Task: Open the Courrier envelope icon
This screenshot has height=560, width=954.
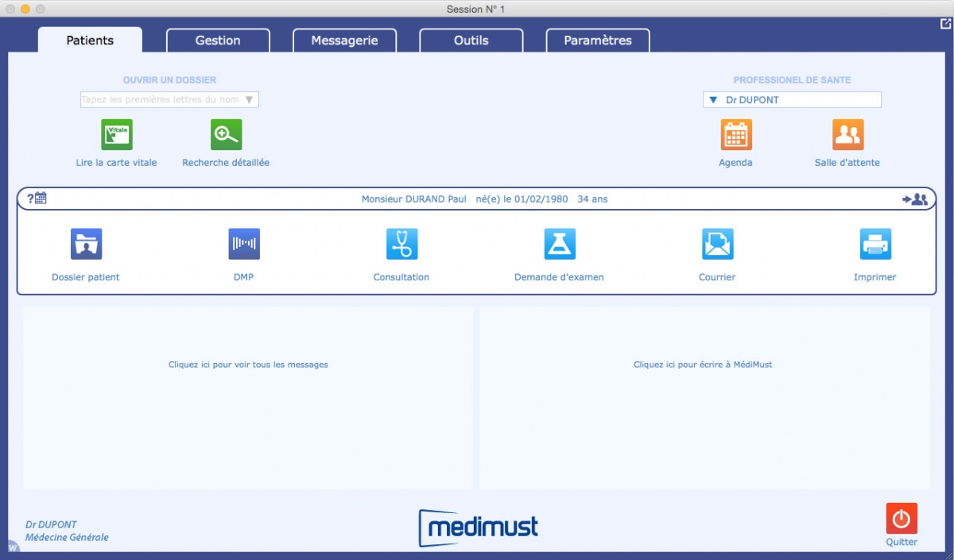Action: tap(717, 244)
